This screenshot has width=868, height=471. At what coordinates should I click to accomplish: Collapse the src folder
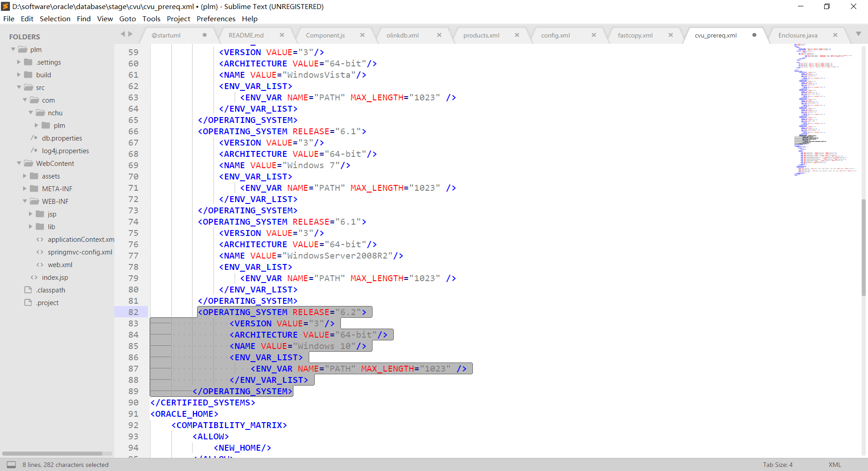click(x=19, y=87)
